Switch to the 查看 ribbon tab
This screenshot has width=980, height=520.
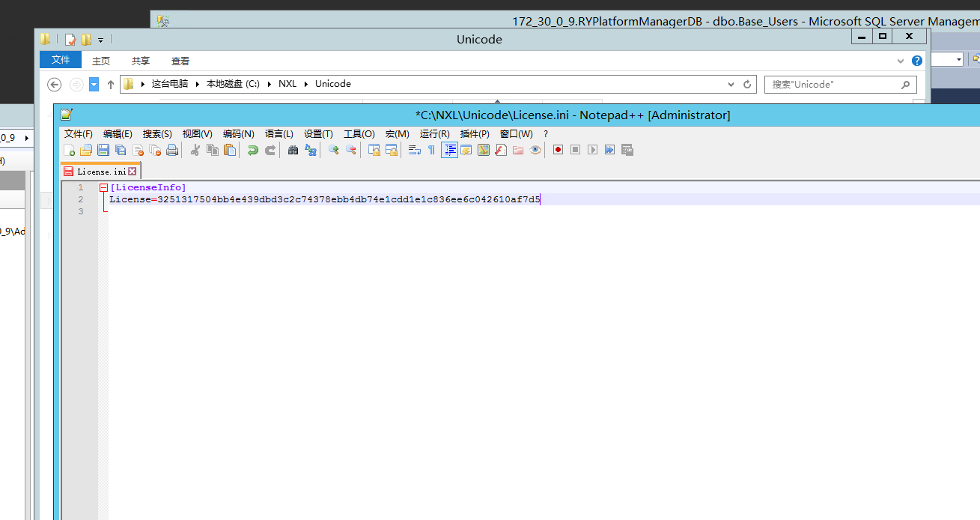(x=180, y=61)
